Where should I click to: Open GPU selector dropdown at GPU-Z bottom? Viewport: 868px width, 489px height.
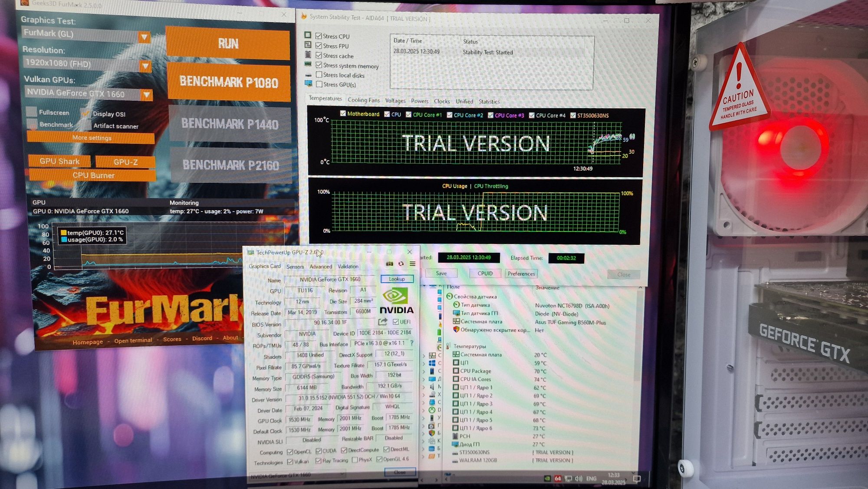(297, 475)
